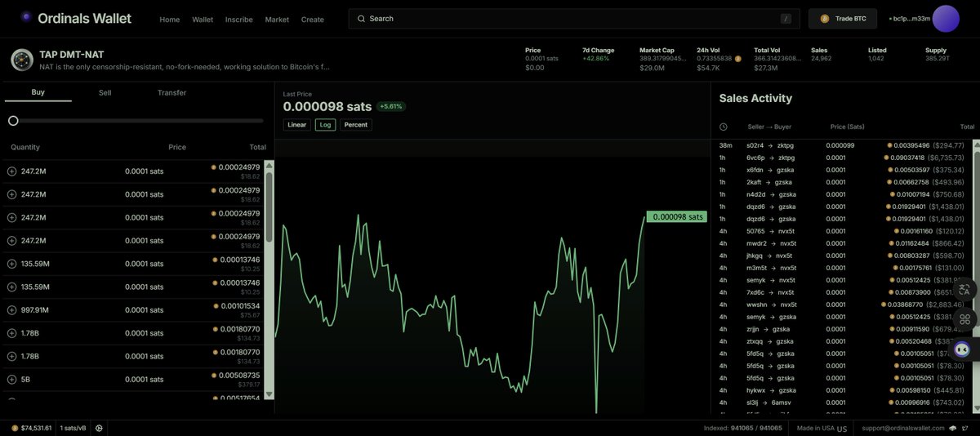Screen dimensions: 980x436
Task: Select the wwshn to nvx5t sale row
Action: pyautogui.click(x=843, y=305)
